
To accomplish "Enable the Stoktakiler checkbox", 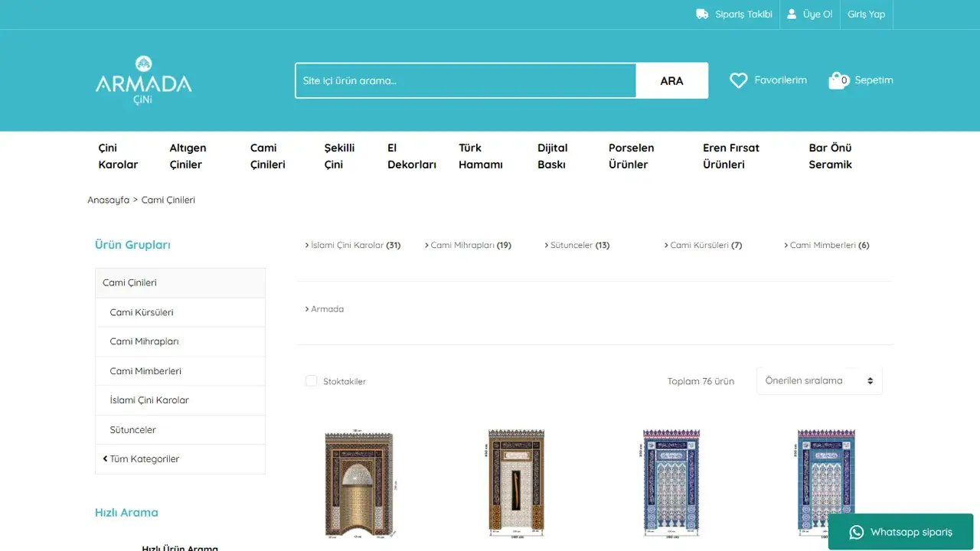I will click(x=312, y=381).
